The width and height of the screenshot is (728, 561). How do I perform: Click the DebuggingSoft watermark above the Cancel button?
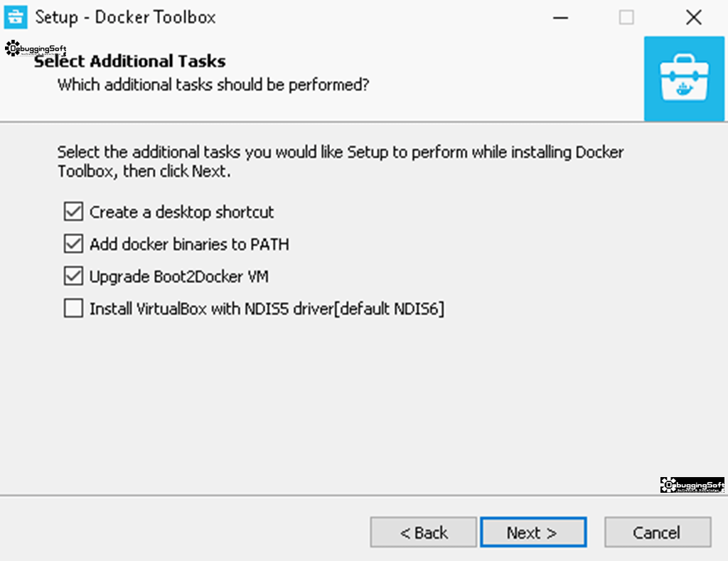[x=692, y=485]
